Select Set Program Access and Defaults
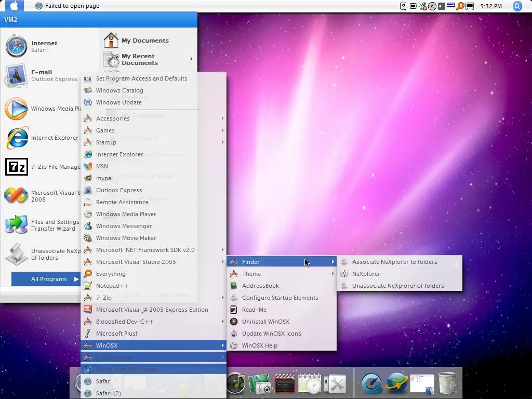 click(154, 78)
